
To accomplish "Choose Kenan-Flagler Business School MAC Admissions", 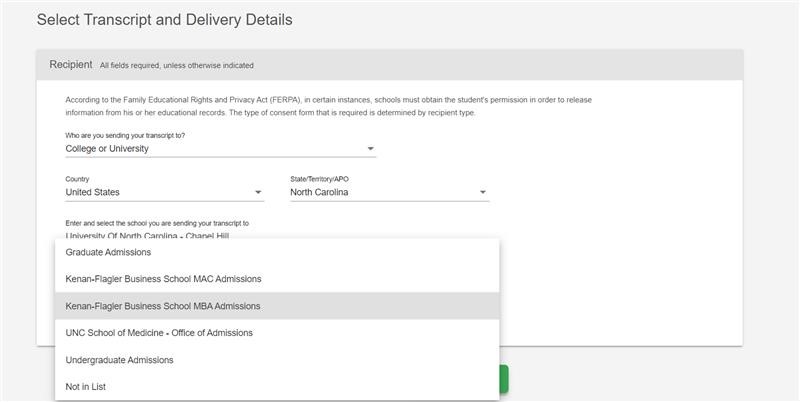I will point(162,279).
